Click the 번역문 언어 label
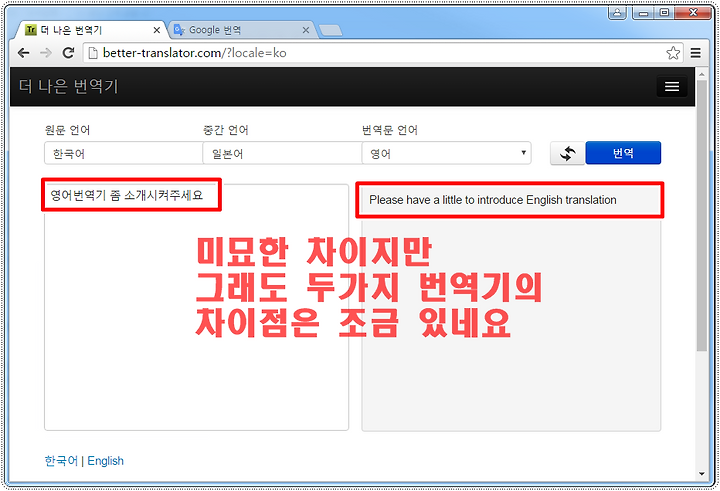The height and width of the screenshot is (491, 720). [x=390, y=130]
